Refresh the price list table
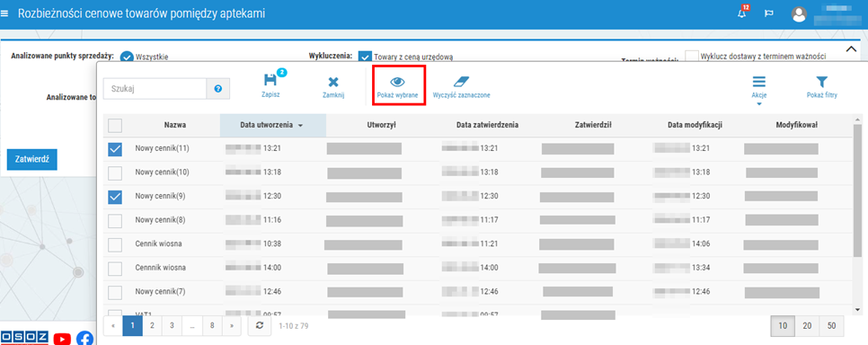Viewport: 868px width, 345px height. [259, 325]
